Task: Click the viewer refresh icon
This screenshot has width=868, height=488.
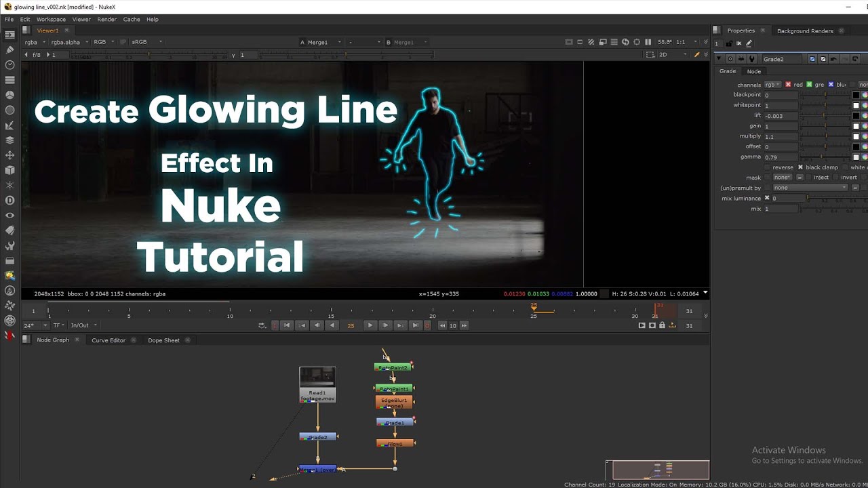Action: click(625, 42)
